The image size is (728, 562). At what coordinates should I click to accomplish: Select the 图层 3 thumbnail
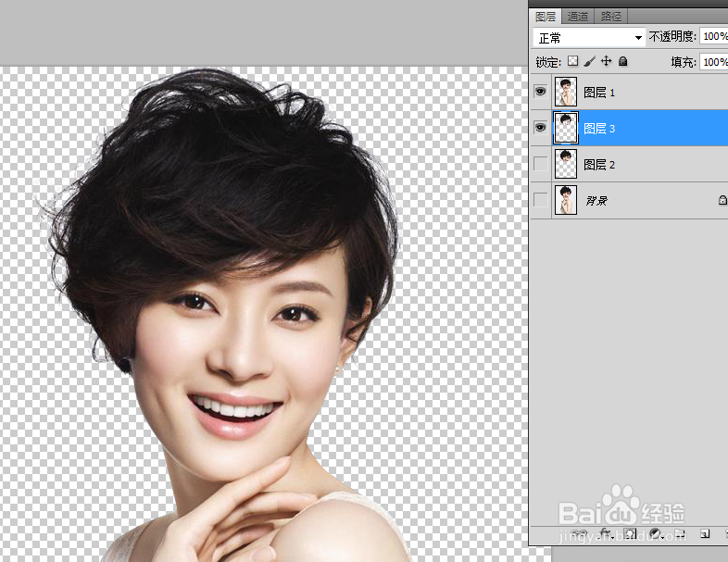[x=566, y=128]
